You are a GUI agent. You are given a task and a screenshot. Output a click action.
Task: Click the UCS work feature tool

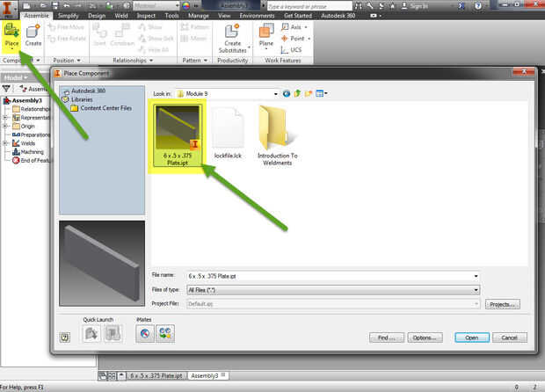[291, 50]
